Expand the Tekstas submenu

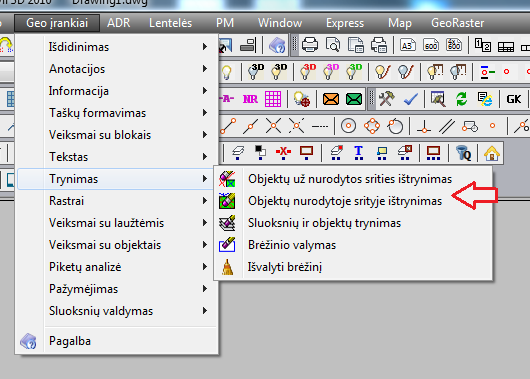(117, 157)
